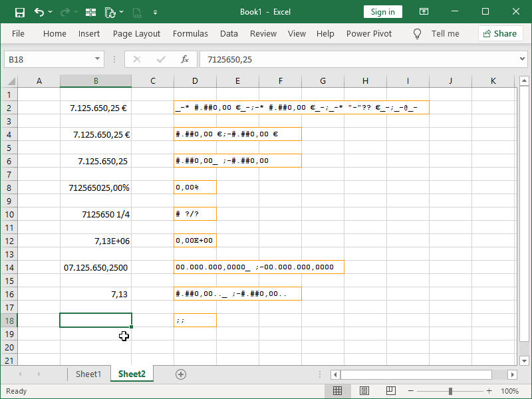Image resolution: width=532 pixels, height=399 pixels.
Task: Click the Share button
Action: tap(500, 33)
